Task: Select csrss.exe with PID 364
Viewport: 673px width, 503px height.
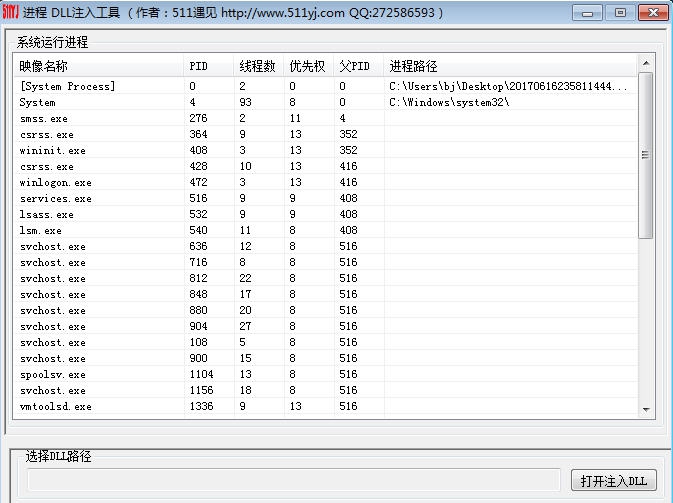Action: (325, 134)
